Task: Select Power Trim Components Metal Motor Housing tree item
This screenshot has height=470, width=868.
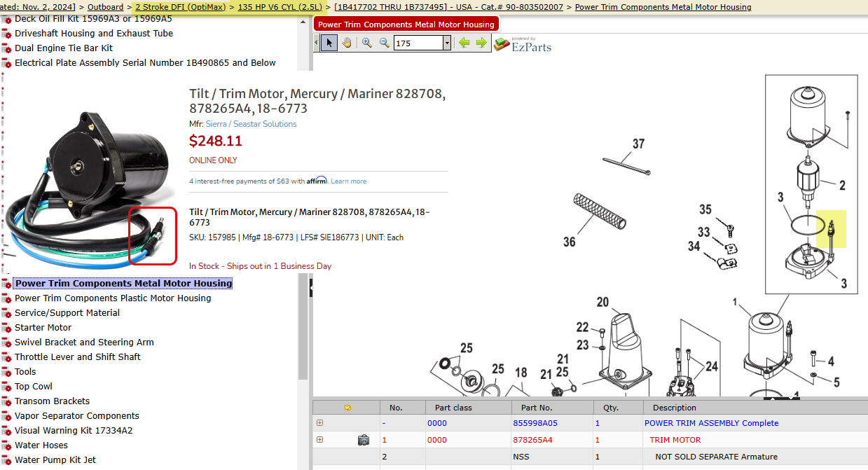Action: pos(123,284)
